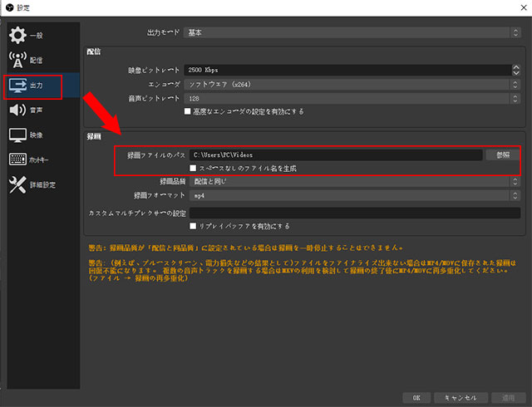
Task: Select the 詳細設定 (Advanced) tools icon
Action: click(17, 184)
